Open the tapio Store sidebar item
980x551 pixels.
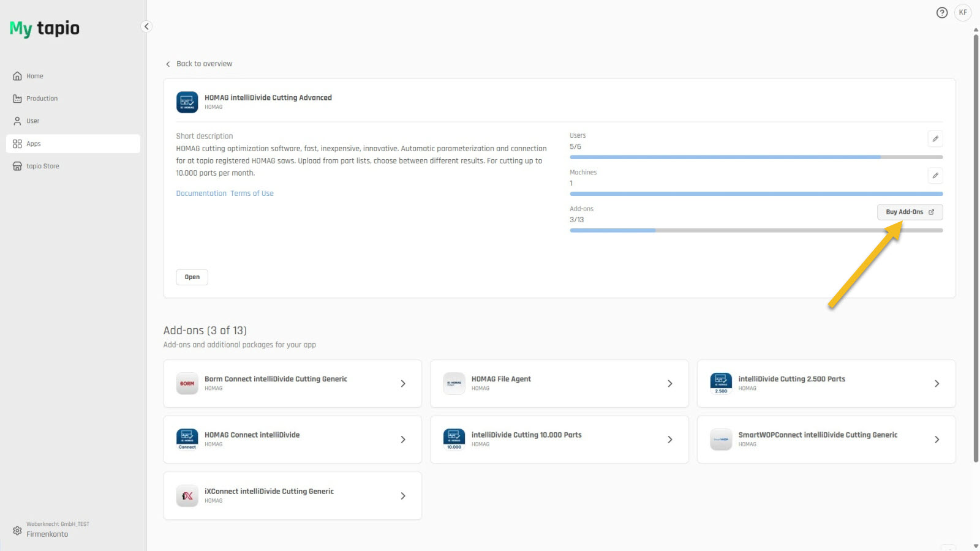click(x=42, y=167)
